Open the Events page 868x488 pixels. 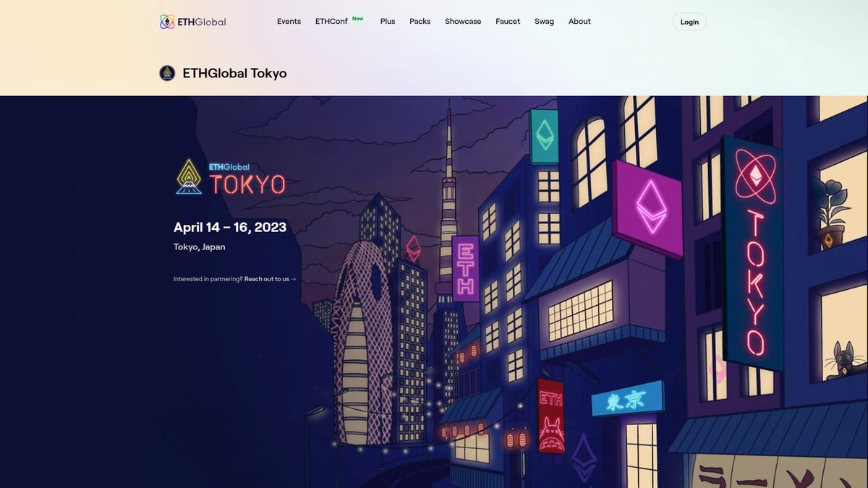coord(289,22)
